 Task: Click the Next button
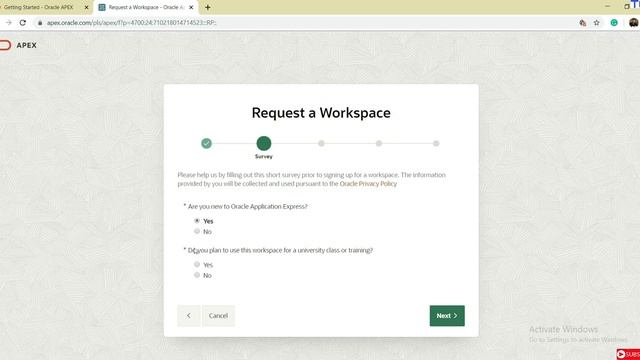(447, 316)
